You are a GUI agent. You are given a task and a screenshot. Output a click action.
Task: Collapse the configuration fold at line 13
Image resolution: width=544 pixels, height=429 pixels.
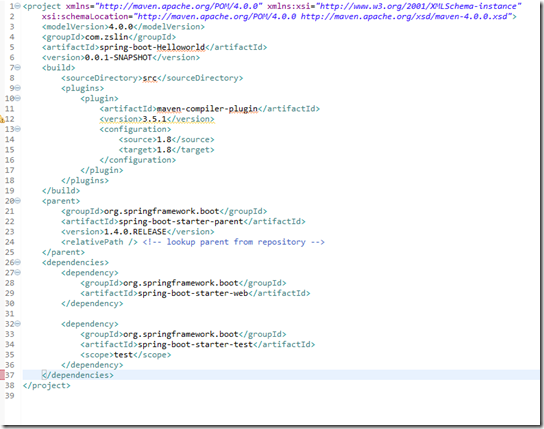18,129
